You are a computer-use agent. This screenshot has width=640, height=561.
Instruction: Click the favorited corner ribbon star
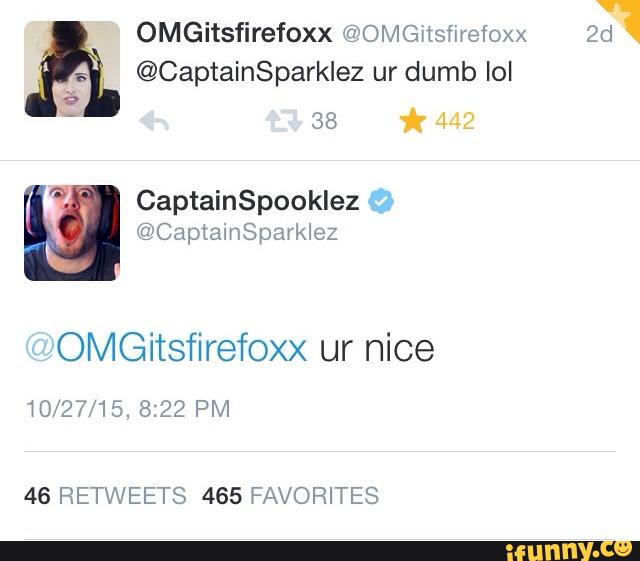(621, 16)
